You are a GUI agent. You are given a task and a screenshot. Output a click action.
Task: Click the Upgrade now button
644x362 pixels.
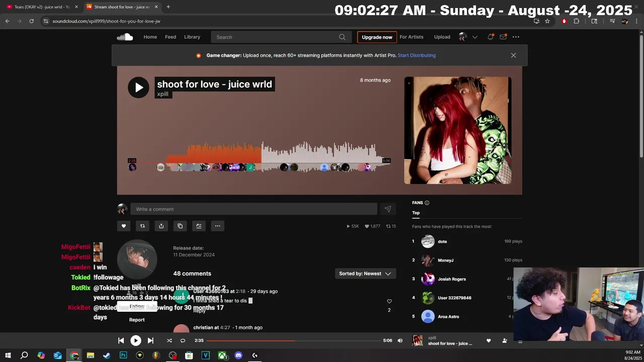[x=377, y=37]
